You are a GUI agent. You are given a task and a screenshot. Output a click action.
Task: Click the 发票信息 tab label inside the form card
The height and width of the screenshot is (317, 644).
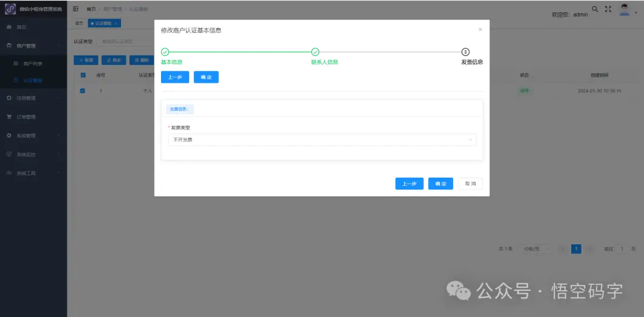click(x=179, y=109)
